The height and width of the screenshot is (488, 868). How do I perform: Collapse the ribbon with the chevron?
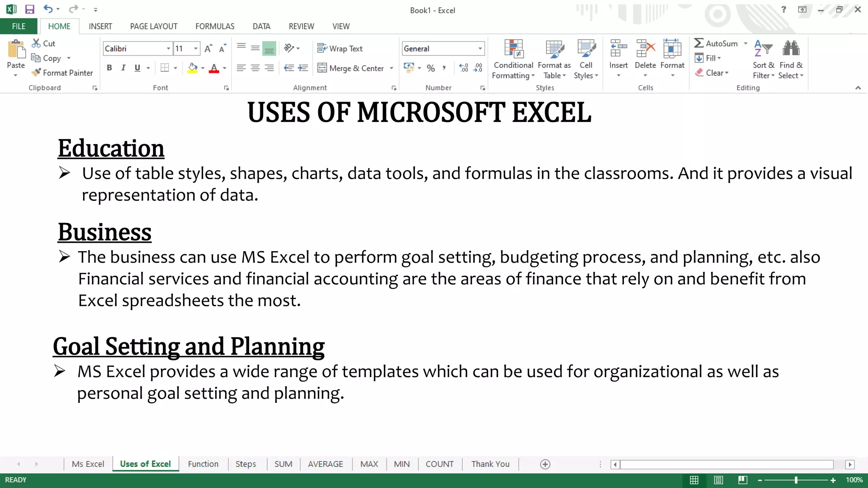tap(858, 88)
